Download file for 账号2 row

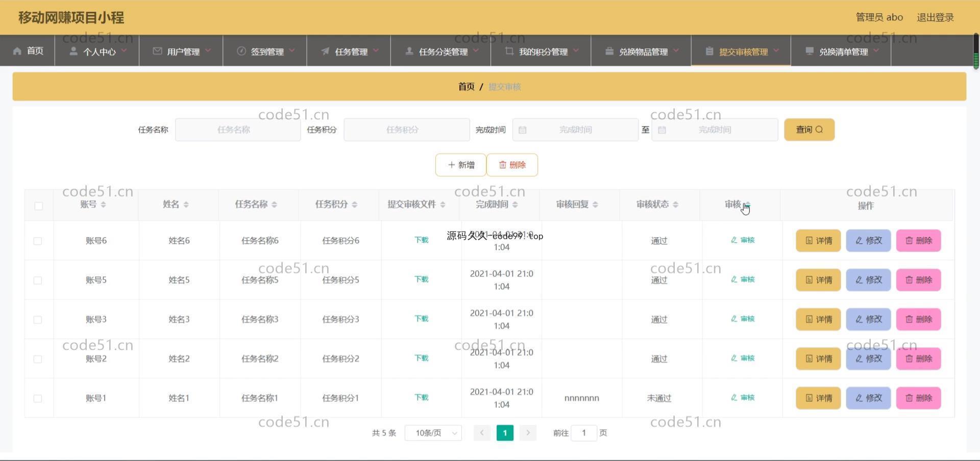tap(422, 358)
